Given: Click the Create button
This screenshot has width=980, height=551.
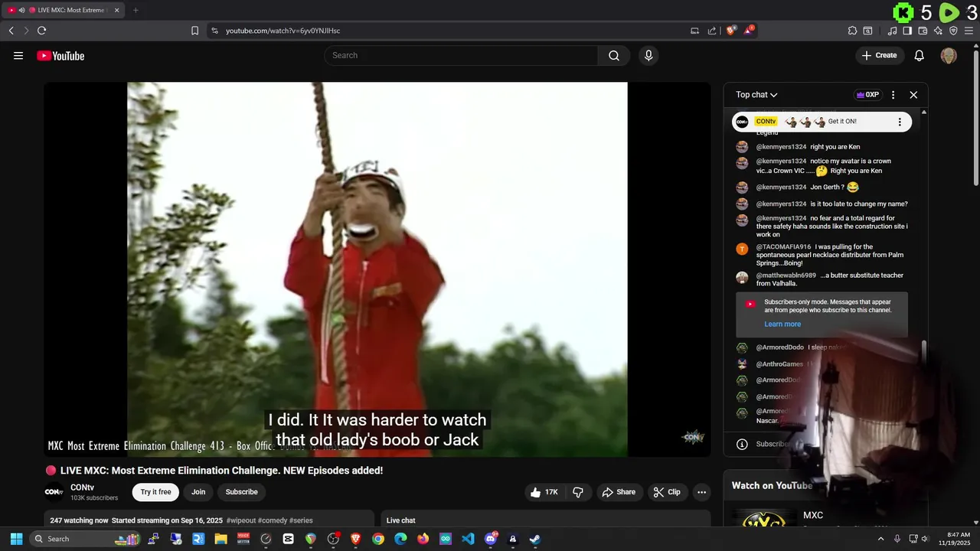Looking at the screenshot, I should point(879,55).
